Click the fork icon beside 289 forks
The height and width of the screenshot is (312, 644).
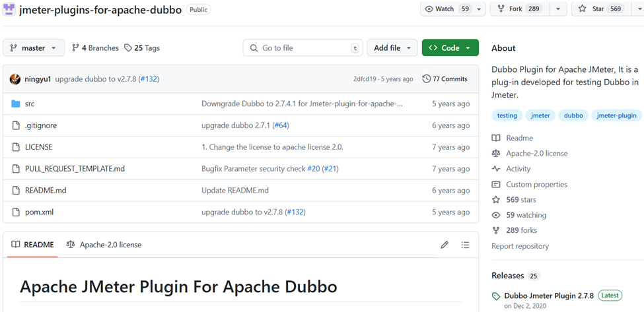click(x=496, y=230)
